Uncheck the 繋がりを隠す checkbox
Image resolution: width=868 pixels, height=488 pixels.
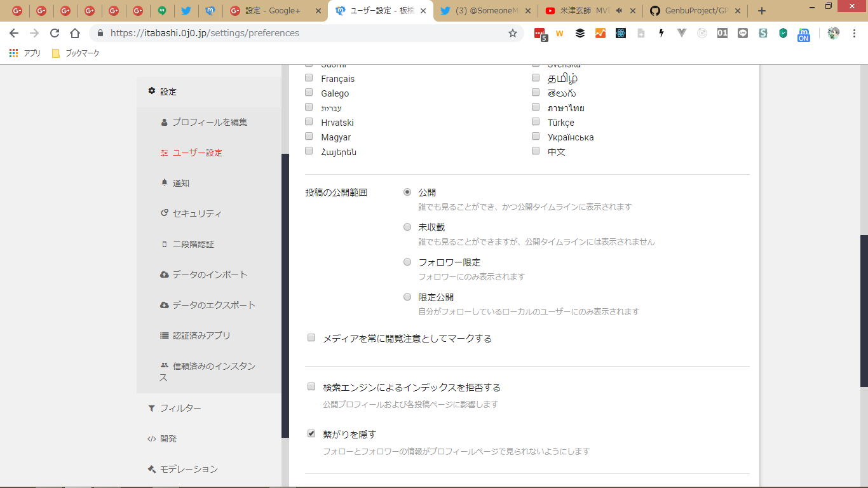point(311,433)
